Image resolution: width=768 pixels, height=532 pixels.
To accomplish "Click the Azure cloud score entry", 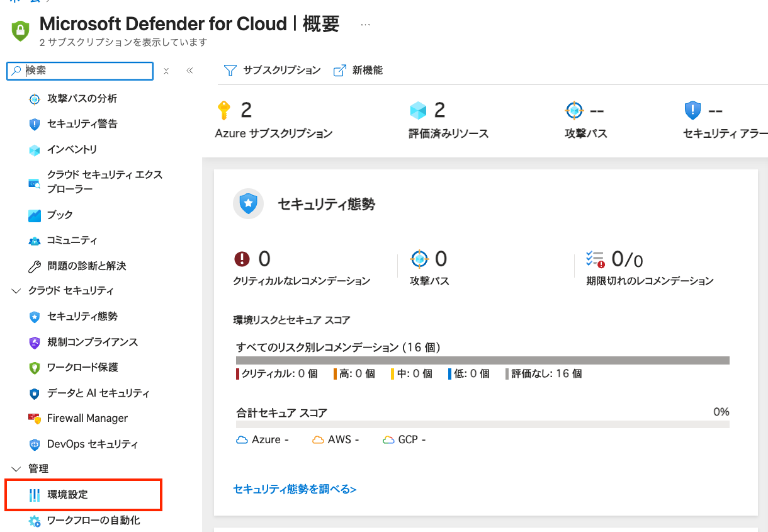I will pyautogui.click(x=262, y=440).
